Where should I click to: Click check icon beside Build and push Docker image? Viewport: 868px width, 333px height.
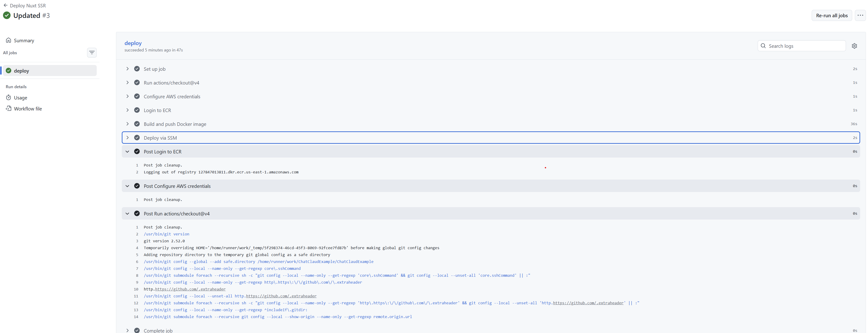(137, 124)
